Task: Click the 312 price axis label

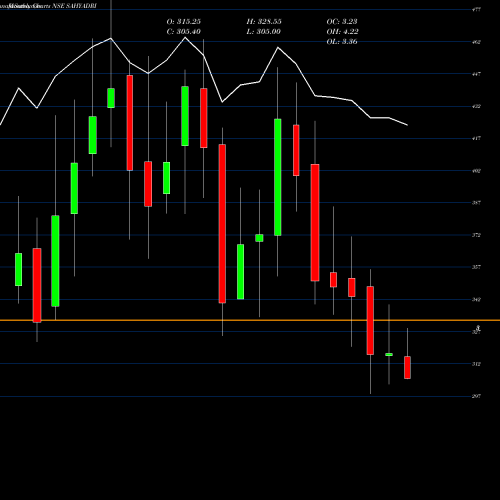Action: pyautogui.click(x=477, y=364)
